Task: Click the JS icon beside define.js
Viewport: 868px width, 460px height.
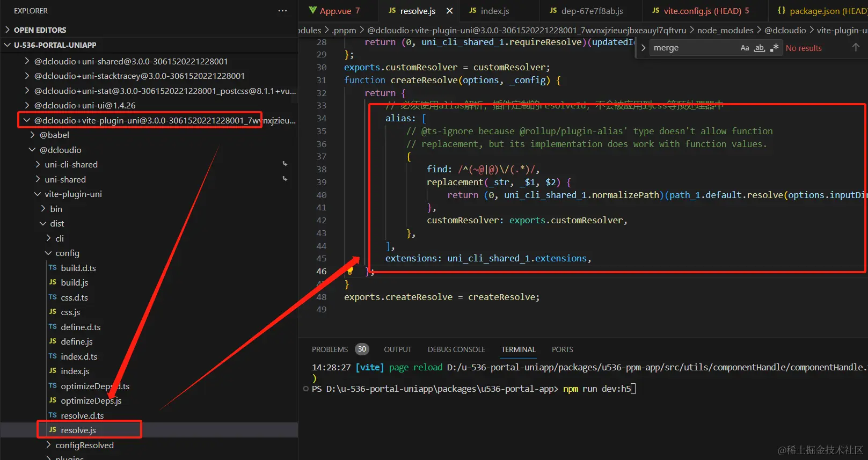Action: 53,341
